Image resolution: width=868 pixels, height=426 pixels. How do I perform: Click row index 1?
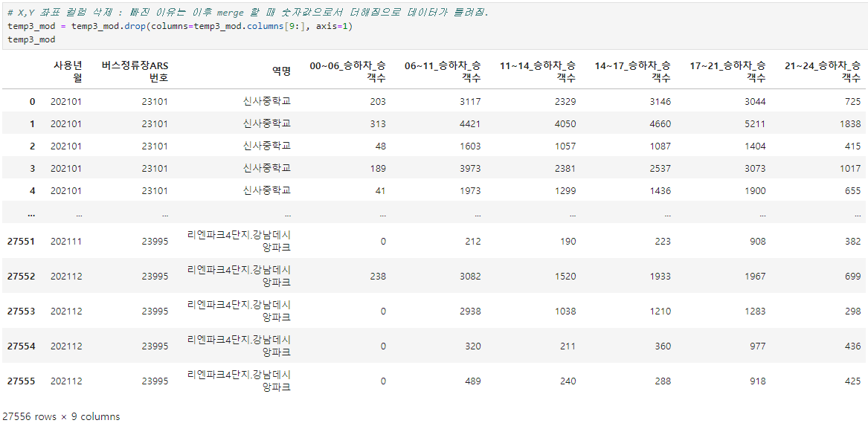point(32,124)
